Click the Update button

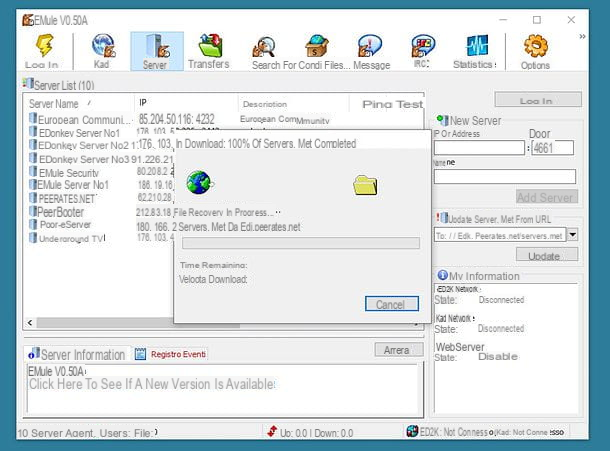(547, 256)
